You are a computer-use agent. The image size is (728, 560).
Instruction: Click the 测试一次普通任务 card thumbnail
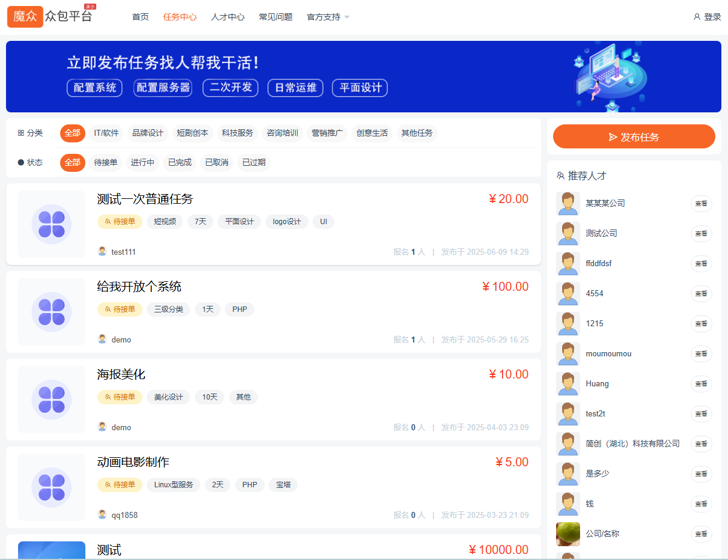point(52,224)
